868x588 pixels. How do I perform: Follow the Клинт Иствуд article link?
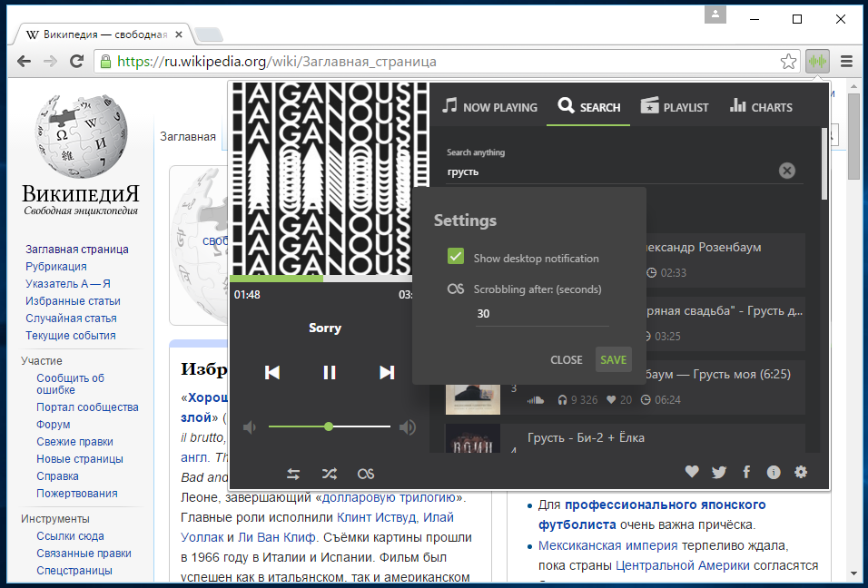point(377,517)
